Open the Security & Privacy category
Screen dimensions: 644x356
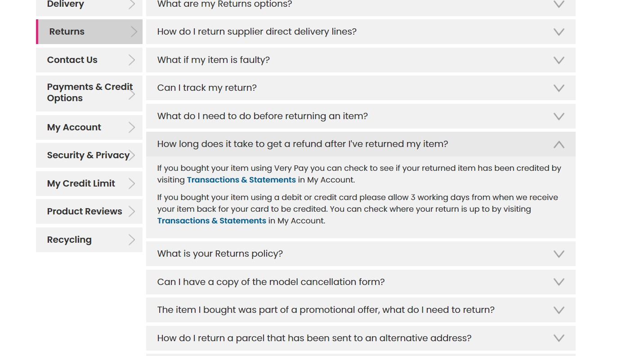click(x=89, y=155)
